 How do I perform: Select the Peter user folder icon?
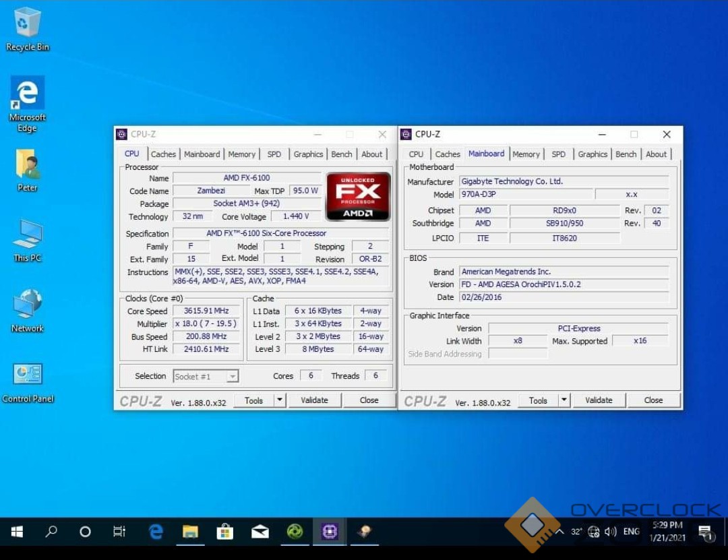pyautogui.click(x=27, y=166)
